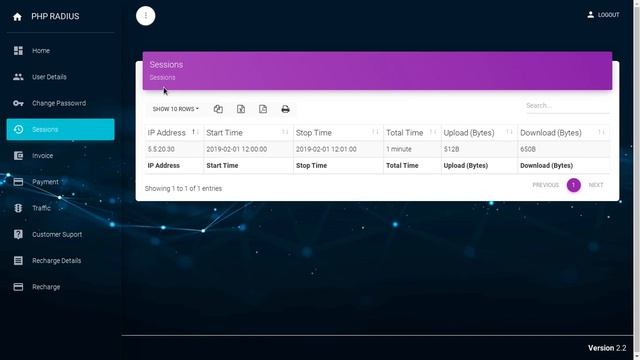Image resolution: width=640 pixels, height=360 pixels.
Task: Click the key icon for Change Password
Action: point(18,103)
